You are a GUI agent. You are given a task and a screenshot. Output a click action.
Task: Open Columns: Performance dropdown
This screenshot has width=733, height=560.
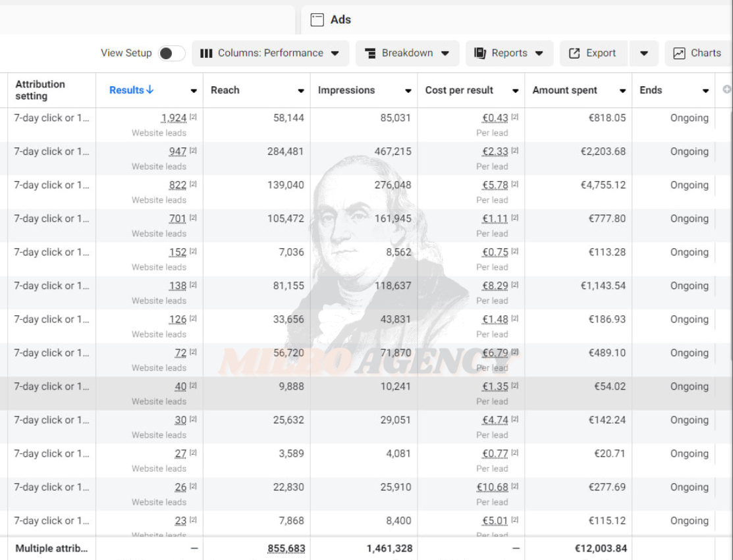(270, 53)
